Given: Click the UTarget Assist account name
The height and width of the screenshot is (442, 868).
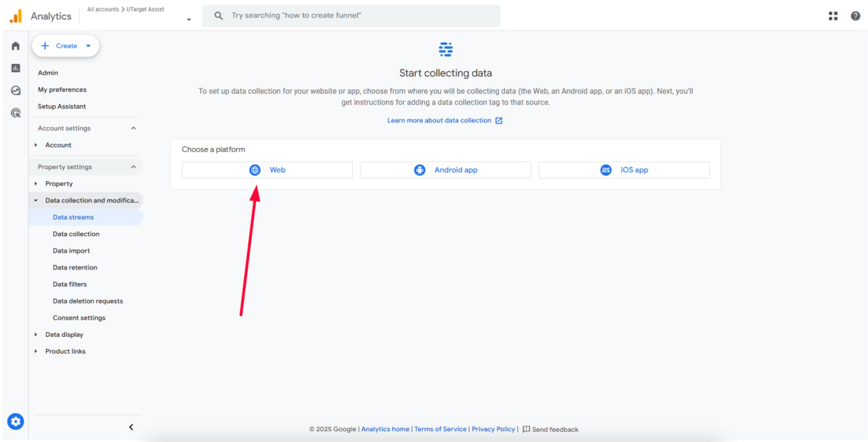Looking at the screenshot, I should click(145, 10).
